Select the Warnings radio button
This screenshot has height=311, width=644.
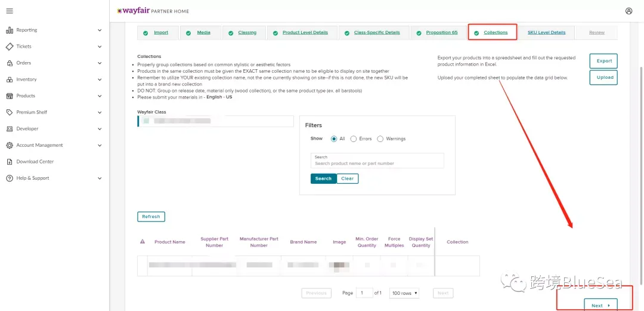tap(380, 138)
